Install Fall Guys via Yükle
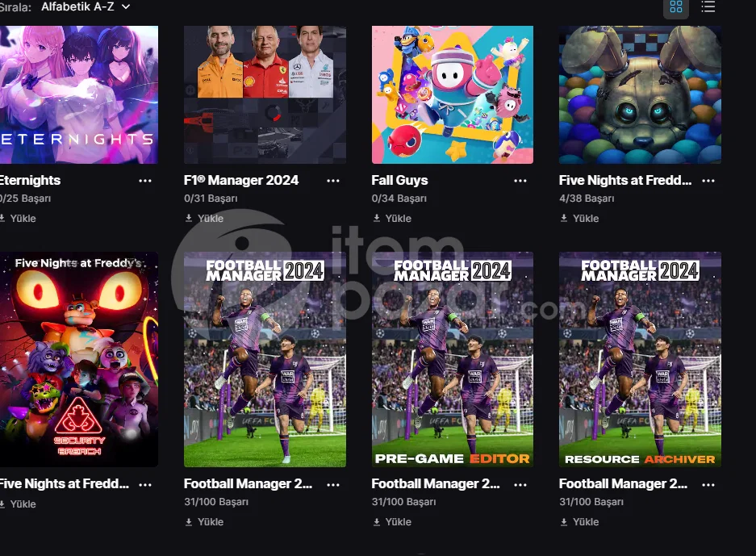The width and height of the screenshot is (756, 556). pos(392,219)
